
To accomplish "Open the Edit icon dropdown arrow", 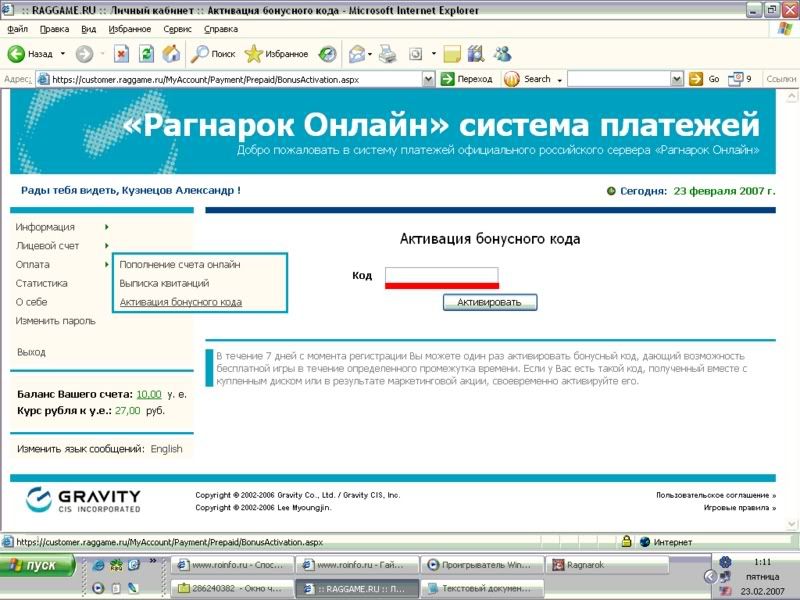I will tap(434, 54).
